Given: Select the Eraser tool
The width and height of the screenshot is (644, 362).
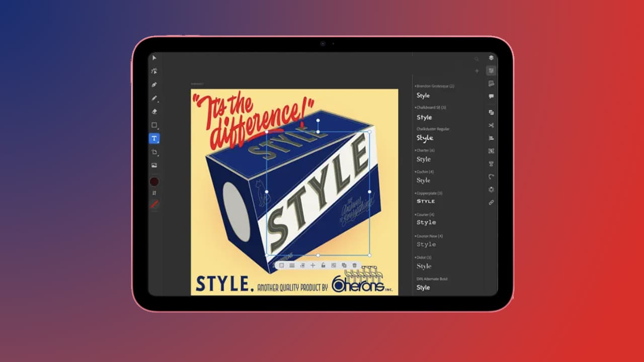Looking at the screenshot, I should pos(154,112).
